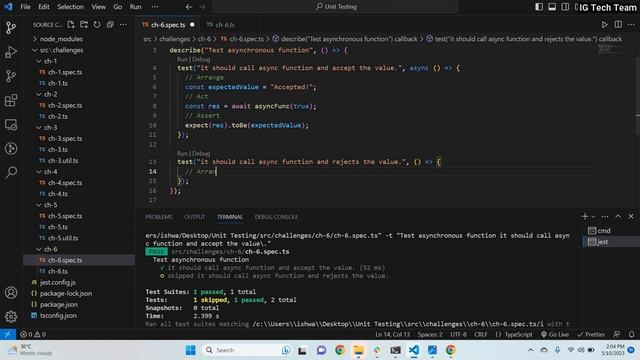Show notifications bell in status bar

tap(631, 334)
